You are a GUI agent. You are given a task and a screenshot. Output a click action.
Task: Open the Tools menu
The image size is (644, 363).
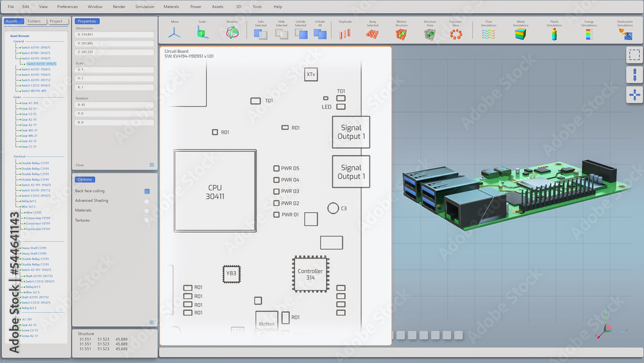(257, 6)
